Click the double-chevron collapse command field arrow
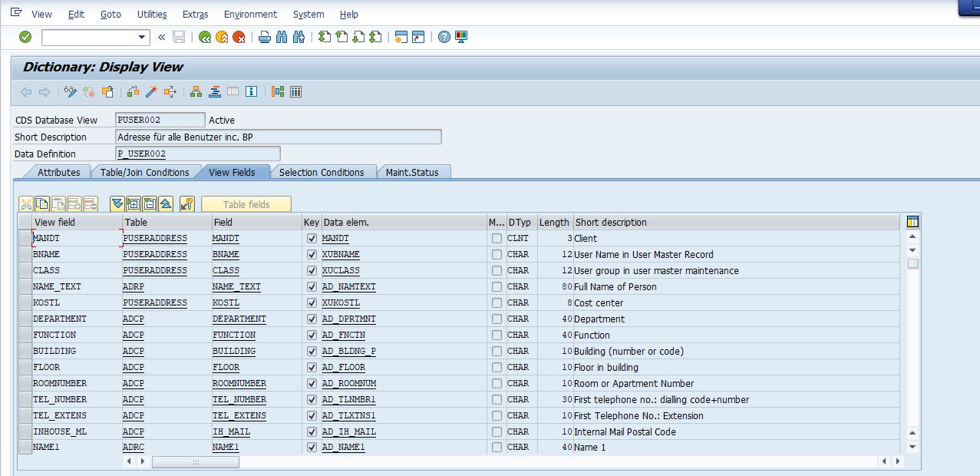This screenshot has height=476, width=980. (x=161, y=37)
